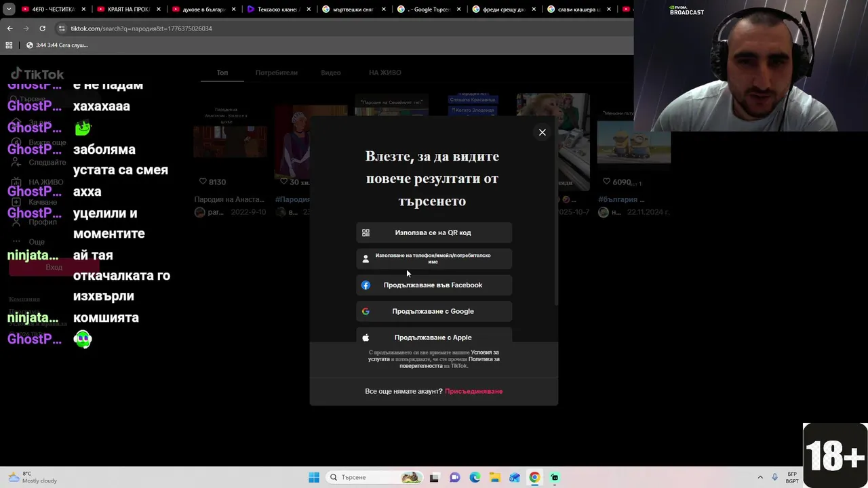Switch to the духове в българи tab
The width and height of the screenshot is (868, 488).
pos(203,9)
